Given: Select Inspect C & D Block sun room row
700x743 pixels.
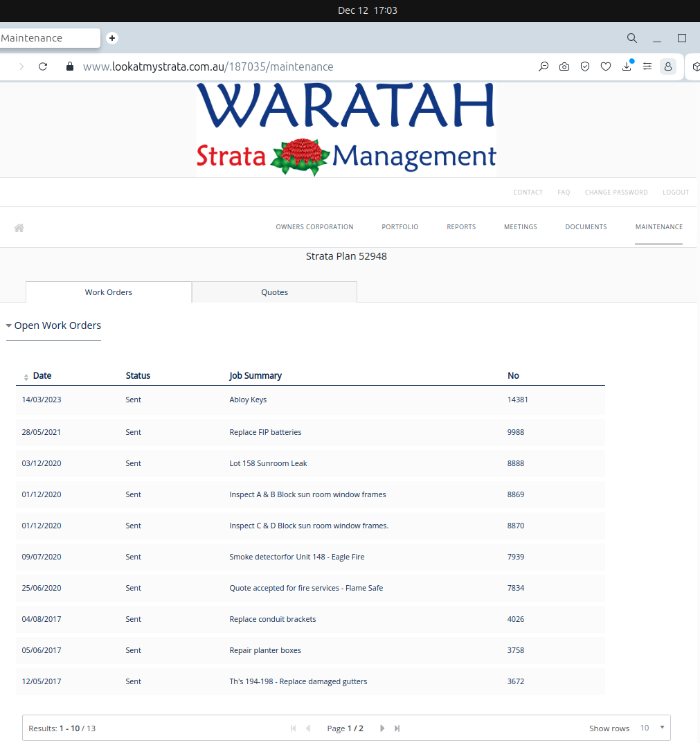Looking at the screenshot, I should coord(310,526).
